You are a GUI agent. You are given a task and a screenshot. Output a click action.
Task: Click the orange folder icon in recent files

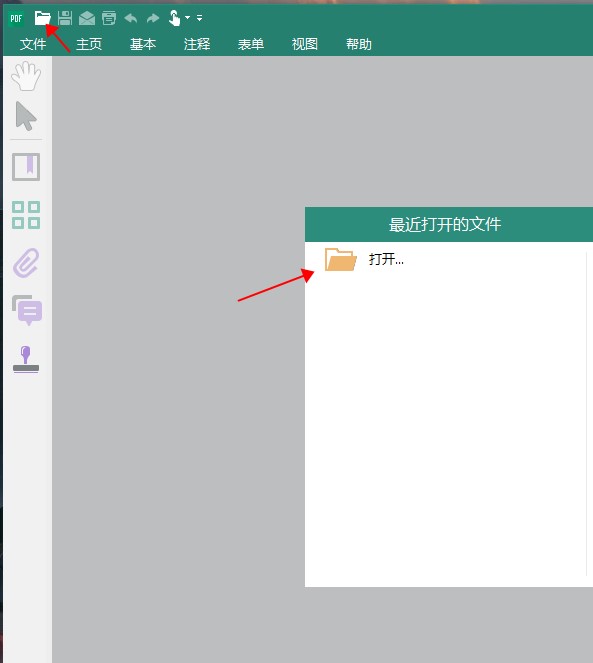pos(341,259)
